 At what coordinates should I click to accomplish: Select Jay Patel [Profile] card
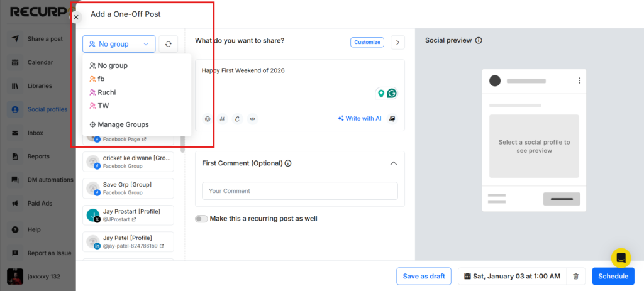coord(128,242)
